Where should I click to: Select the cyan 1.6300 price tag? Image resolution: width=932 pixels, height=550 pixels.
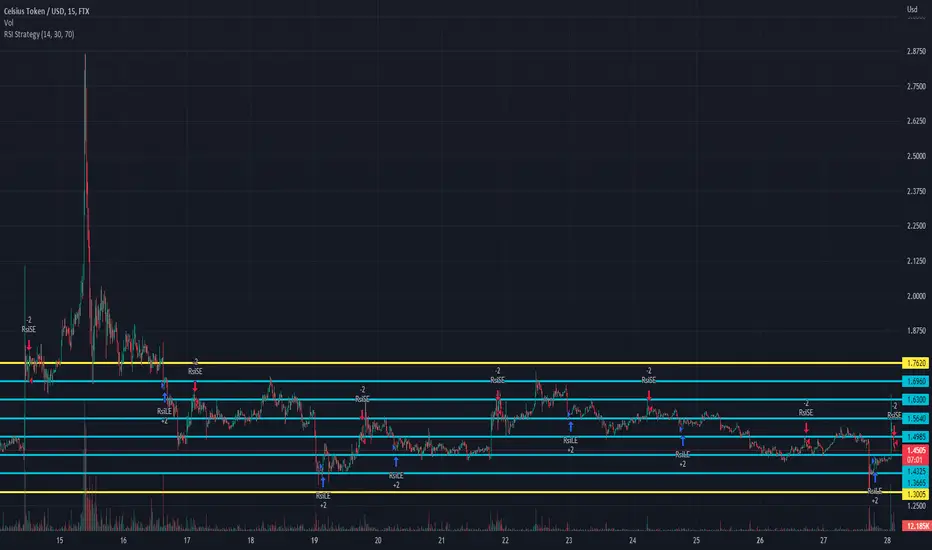click(x=915, y=400)
